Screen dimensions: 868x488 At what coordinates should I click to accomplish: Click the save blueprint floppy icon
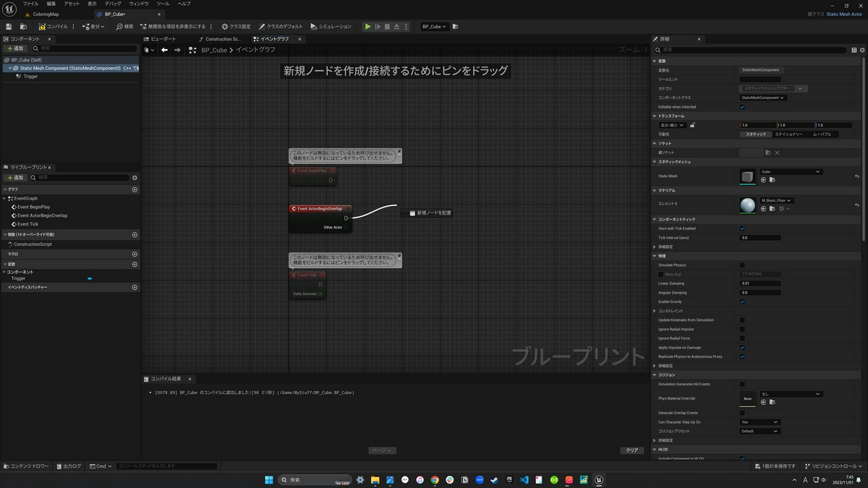(9, 27)
